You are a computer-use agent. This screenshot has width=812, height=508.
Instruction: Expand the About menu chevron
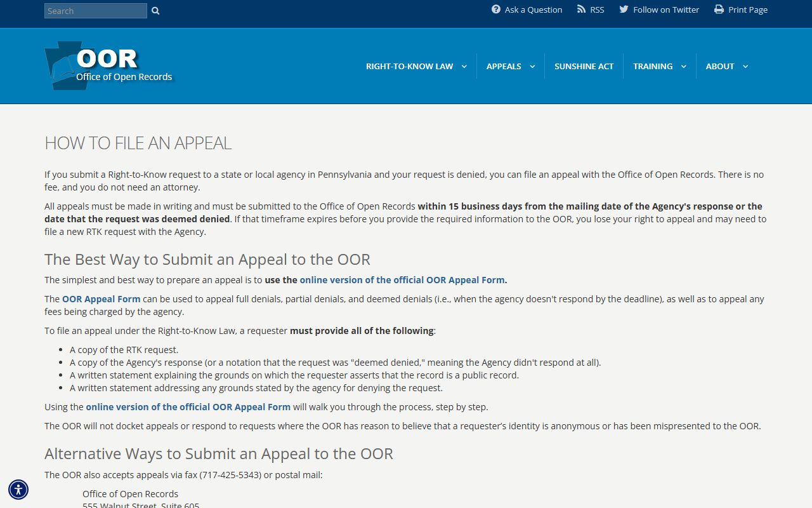click(x=745, y=67)
